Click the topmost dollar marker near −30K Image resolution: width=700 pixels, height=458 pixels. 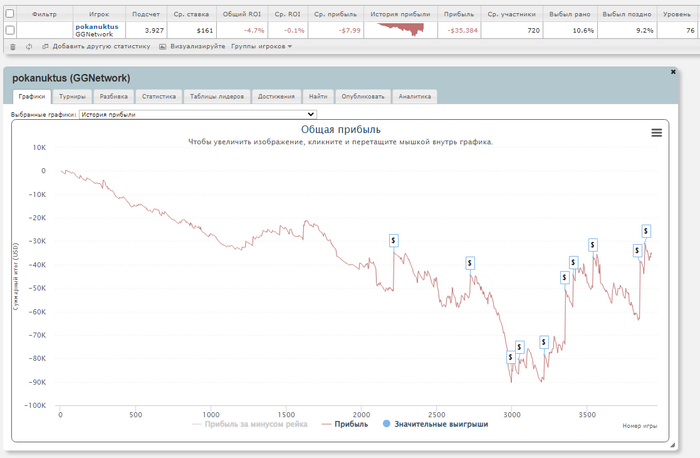(646, 231)
